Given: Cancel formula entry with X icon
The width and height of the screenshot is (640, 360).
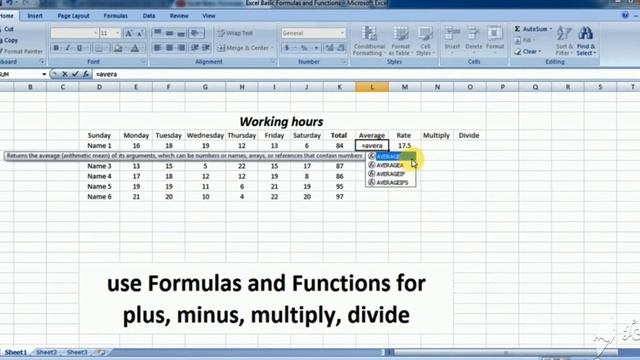Looking at the screenshot, I should tap(64, 74).
